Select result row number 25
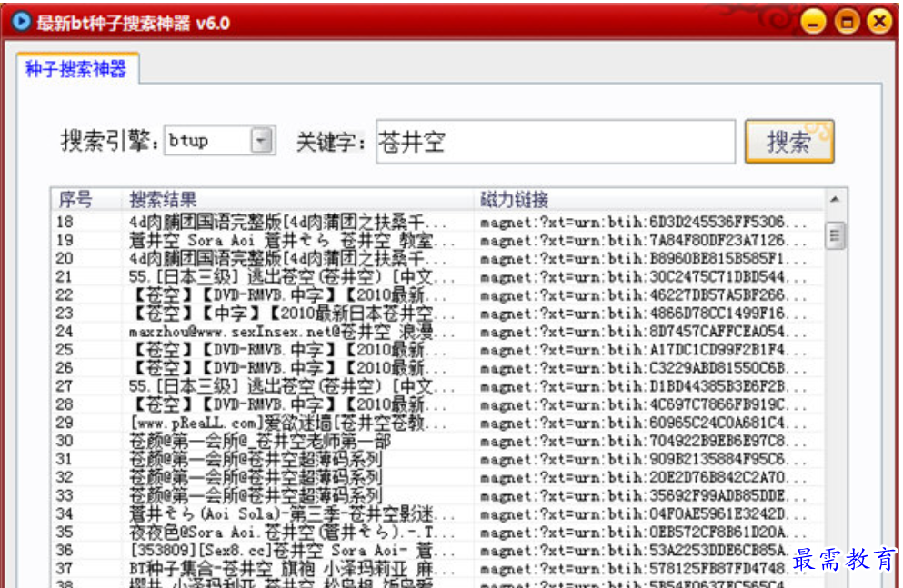903x588 pixels. (x=437, y=350)
